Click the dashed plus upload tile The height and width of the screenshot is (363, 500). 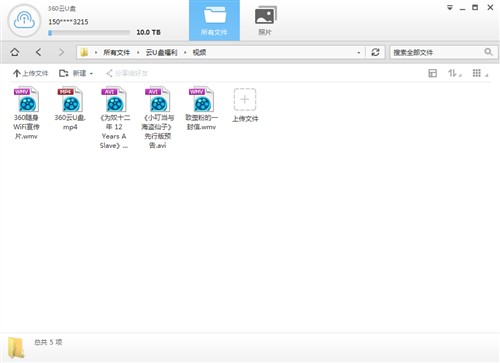245,100
